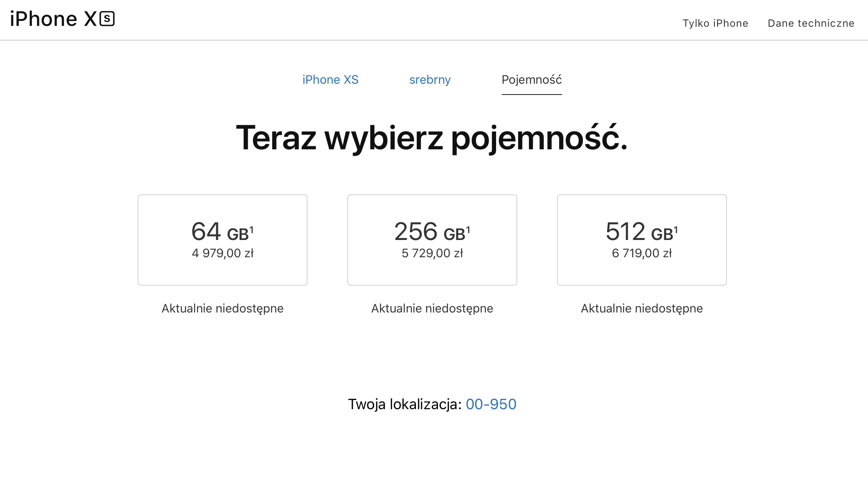Click 'Aktualnie niedostępne' under 256 GB

coord(432,309)
